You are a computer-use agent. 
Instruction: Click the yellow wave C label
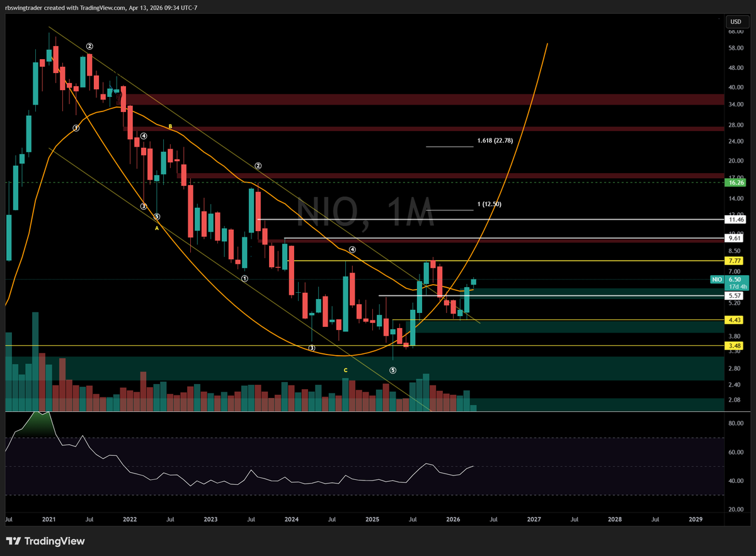pos(345,370)
